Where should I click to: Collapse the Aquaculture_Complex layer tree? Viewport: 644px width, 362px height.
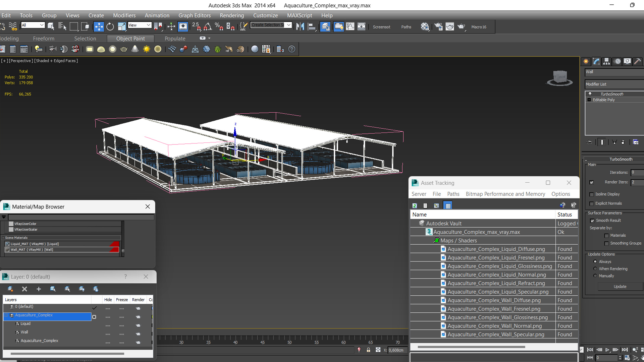[x=6, y=315]
